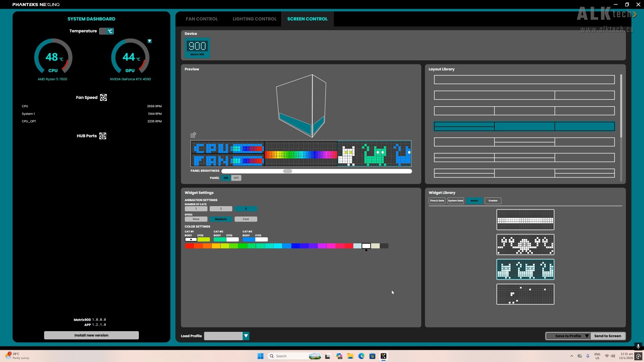Click the clear grid icon above the preview
The height and width of the screenshot is (362, 644).
click(193, 135)
